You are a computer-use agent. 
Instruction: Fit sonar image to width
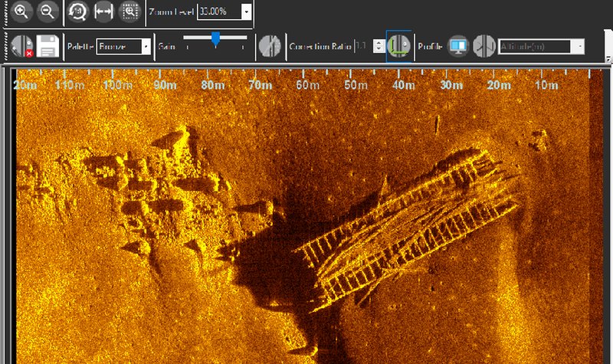coord(103,11)
